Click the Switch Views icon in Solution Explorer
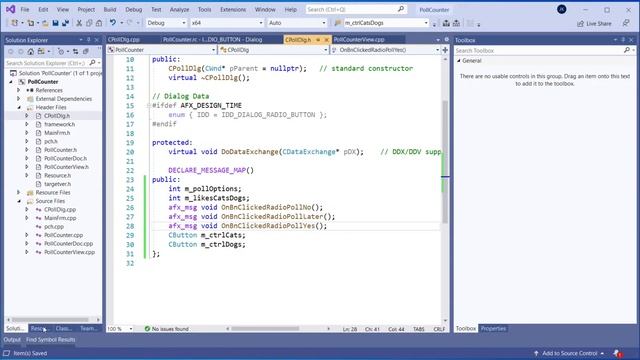The height and width of the screenshot is (360, 640). (41, 51)
